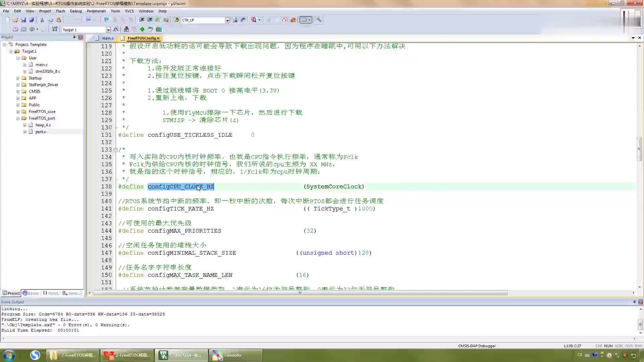
Task: Expand the Startup folder
Action: 18,78
